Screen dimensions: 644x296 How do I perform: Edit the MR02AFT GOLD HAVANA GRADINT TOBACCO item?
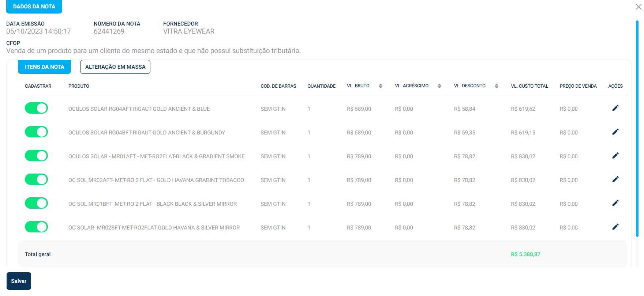point(615,179)
